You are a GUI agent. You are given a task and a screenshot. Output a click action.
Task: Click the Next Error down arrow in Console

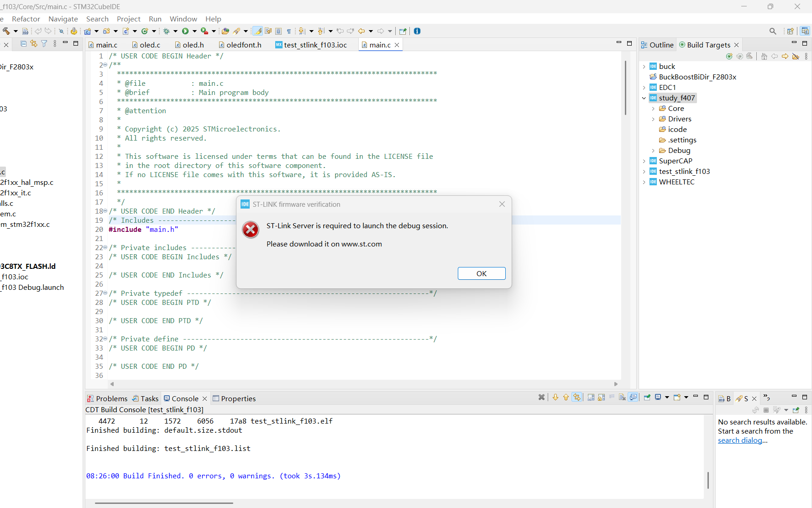tap(555, 397)
